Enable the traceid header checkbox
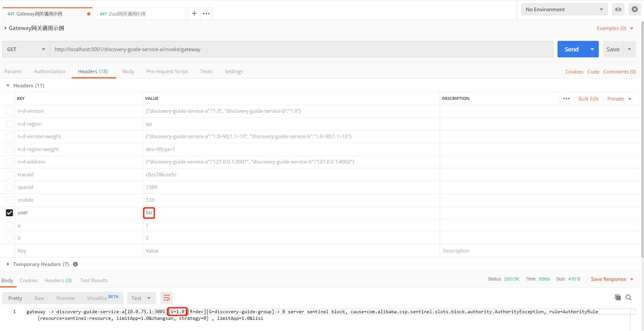The height and width of the screenshot is (331, 644). click(9, 175)
